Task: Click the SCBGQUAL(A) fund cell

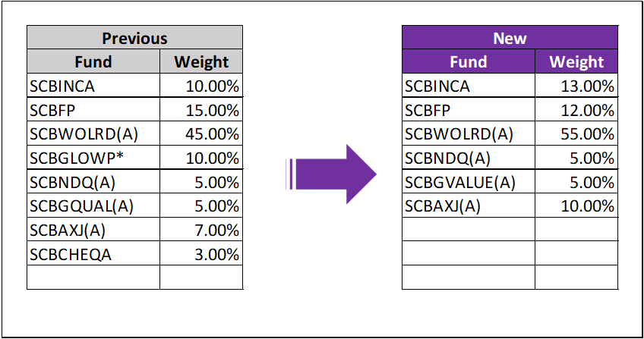Action: [x=93, y=206]
